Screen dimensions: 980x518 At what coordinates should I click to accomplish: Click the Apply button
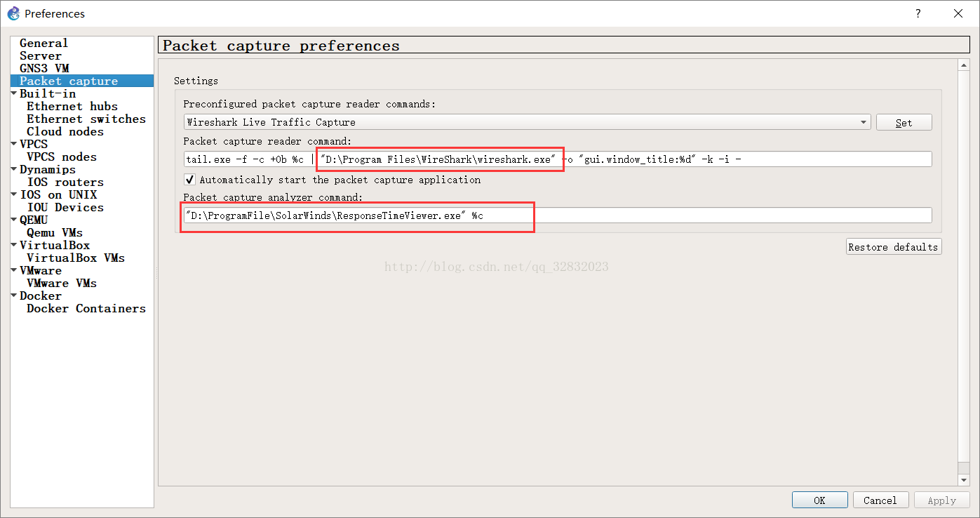tap(941, 500)
